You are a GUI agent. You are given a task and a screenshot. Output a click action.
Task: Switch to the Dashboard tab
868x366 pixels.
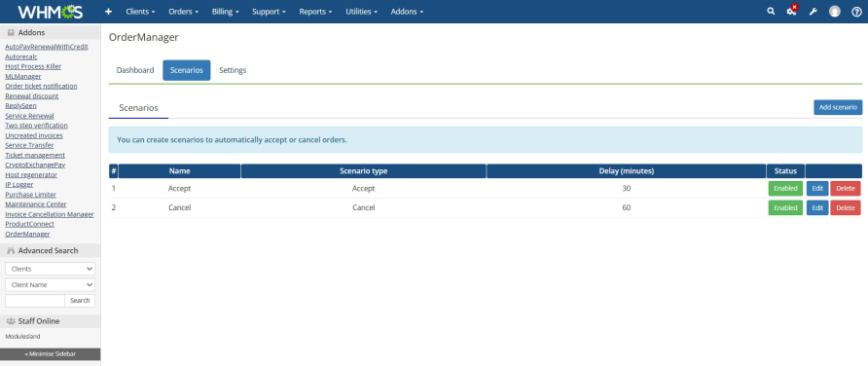[x=135, y=70]
